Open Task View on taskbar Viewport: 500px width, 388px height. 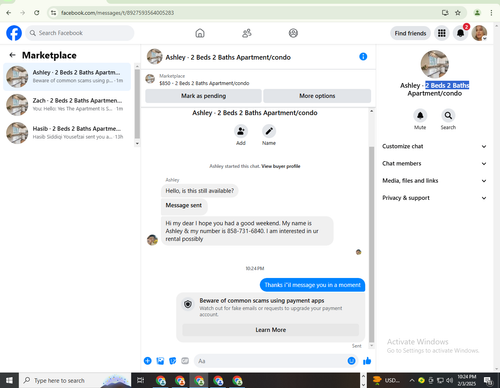141,380
